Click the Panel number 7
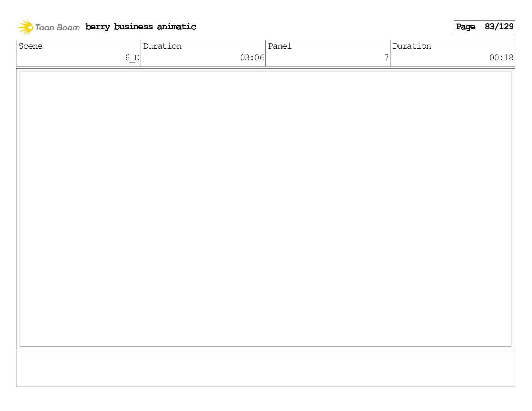Image resolution: width=532 pixels, height=411 pixels. pos(386,58)
